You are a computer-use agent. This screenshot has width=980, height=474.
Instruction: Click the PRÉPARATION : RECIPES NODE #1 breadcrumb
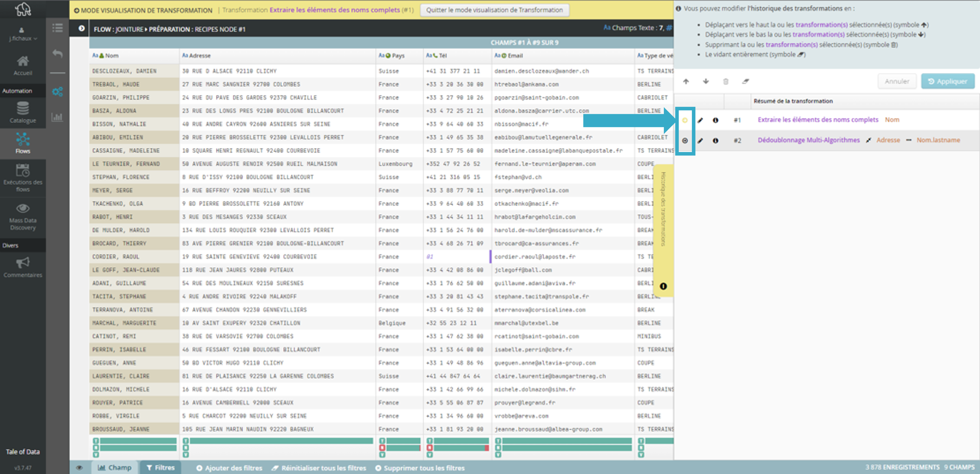[x=197, y=29]
